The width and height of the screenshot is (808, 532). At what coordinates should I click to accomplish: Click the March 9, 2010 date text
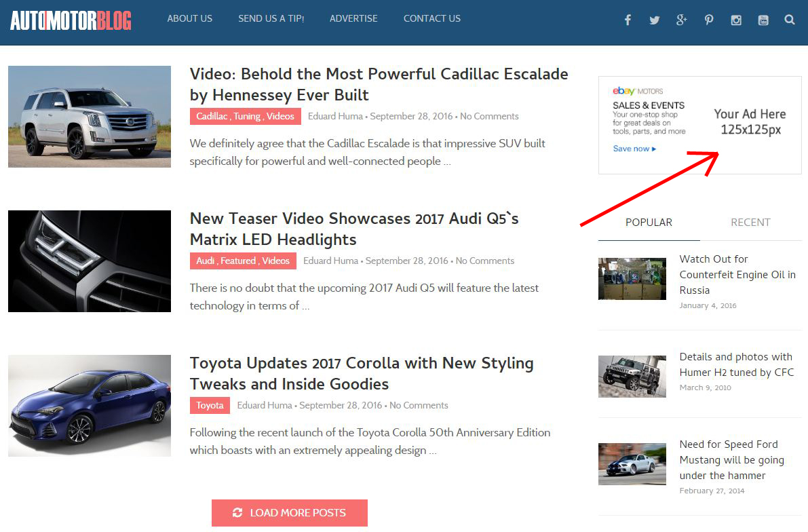(x=705, y=387)
